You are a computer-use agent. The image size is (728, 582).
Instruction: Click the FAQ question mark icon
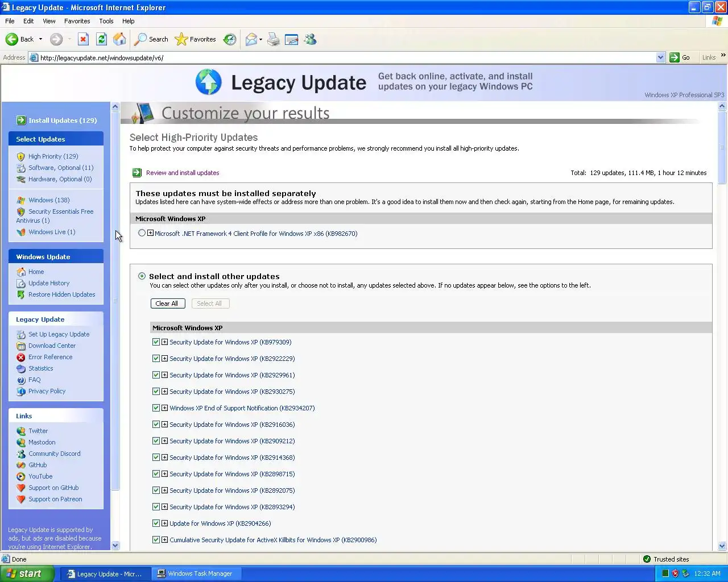coord(21,380)
